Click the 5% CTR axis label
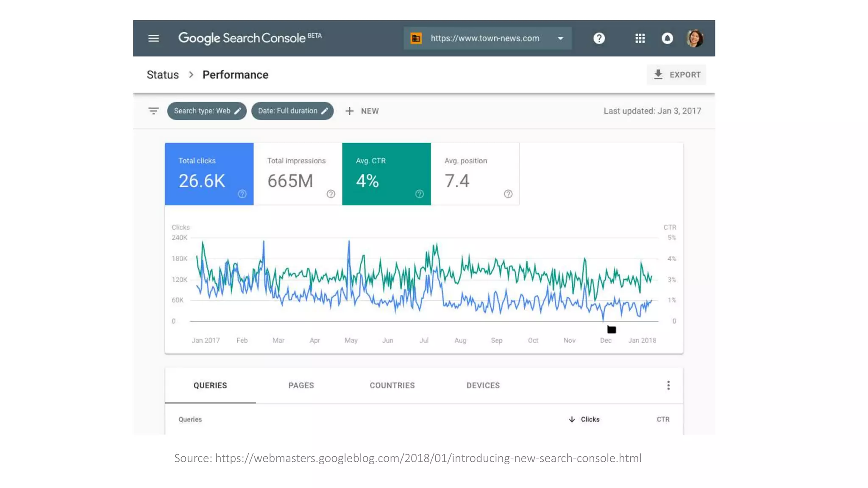The width and height of the screenshot is (868, 488). (672, 238)
